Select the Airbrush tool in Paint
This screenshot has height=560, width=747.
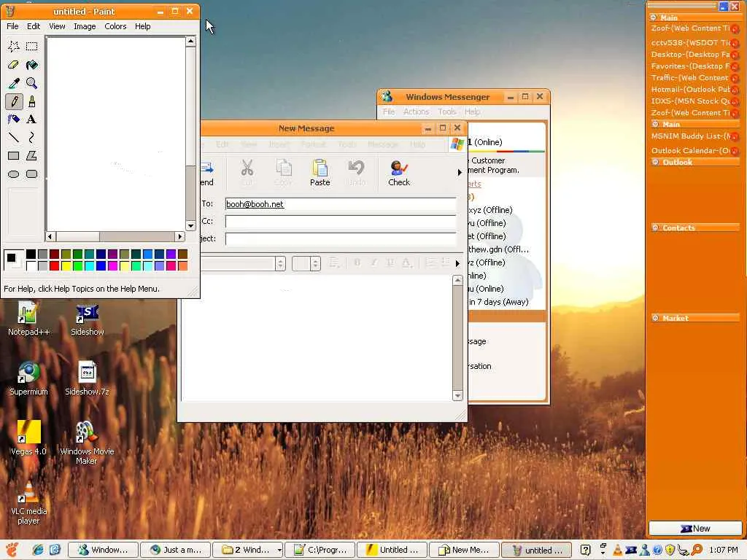(x=14, y=119)
